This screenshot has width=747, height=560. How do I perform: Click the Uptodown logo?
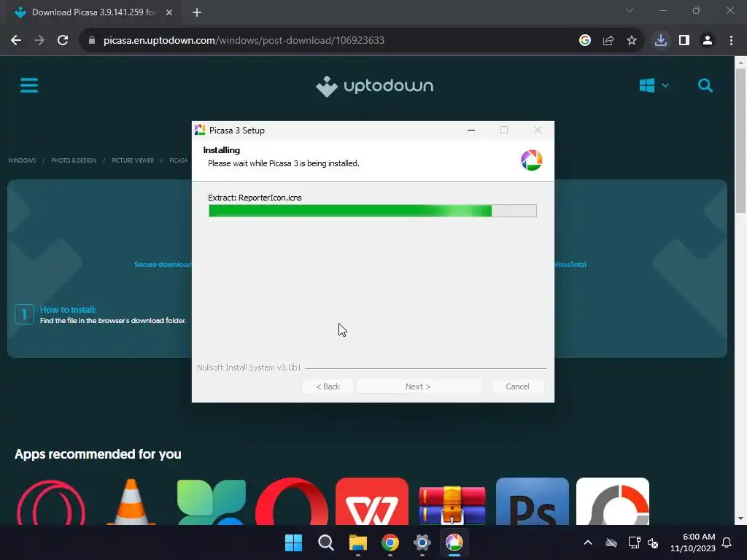tap(374, 86)
